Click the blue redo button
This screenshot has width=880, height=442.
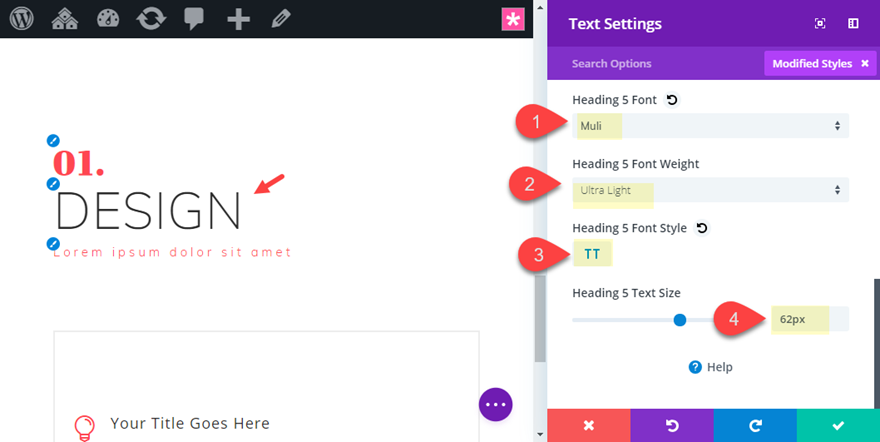tap(755, 426)
